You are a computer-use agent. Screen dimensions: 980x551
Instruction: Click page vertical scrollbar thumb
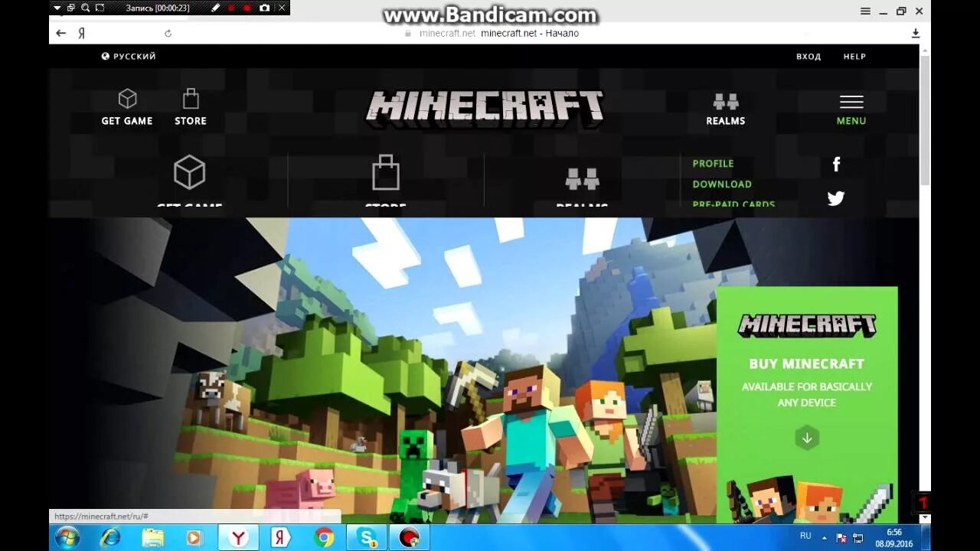tap(925, 119)
